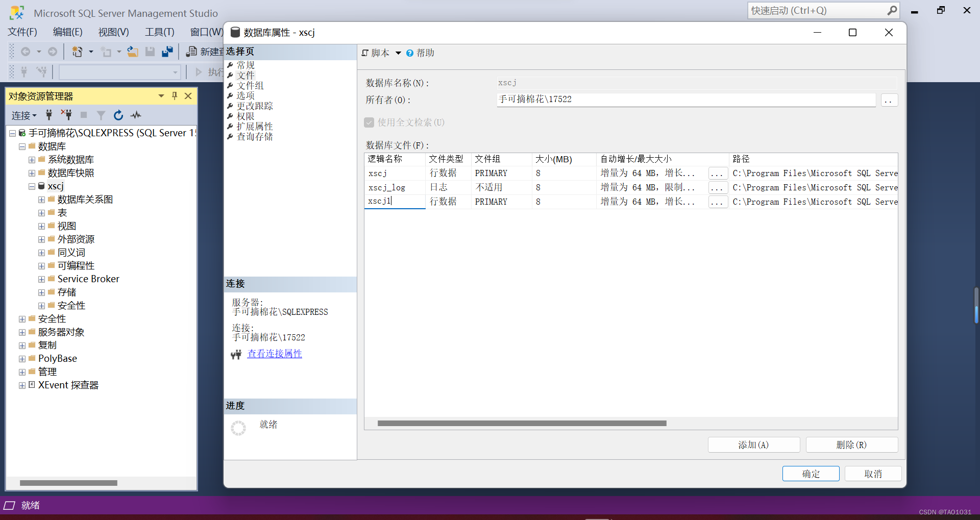Screen dimensions: 980x520
Task: Open the 编辑(E) menu
Action: 68,32
